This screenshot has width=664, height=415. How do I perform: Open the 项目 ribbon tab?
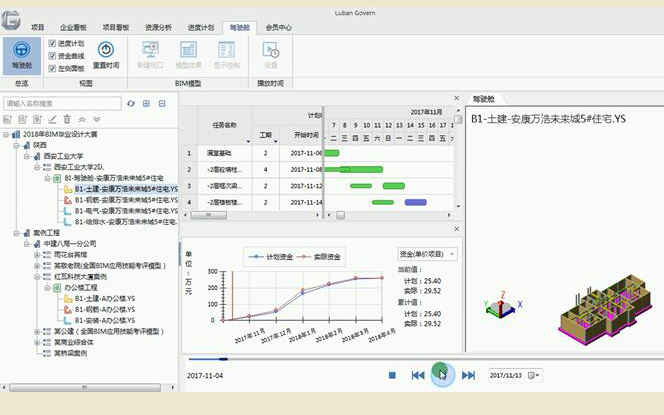coord(38,28)
